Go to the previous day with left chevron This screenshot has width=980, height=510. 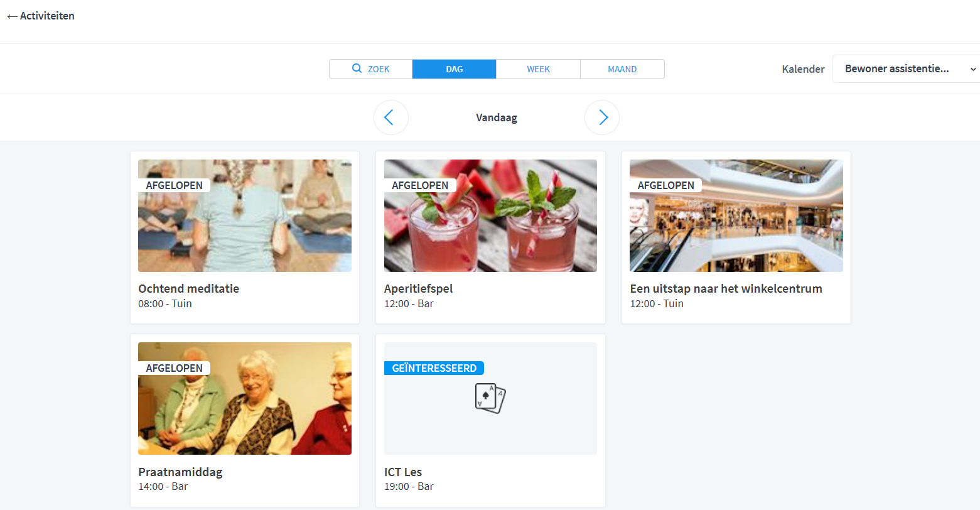click(x=390, y=117)
